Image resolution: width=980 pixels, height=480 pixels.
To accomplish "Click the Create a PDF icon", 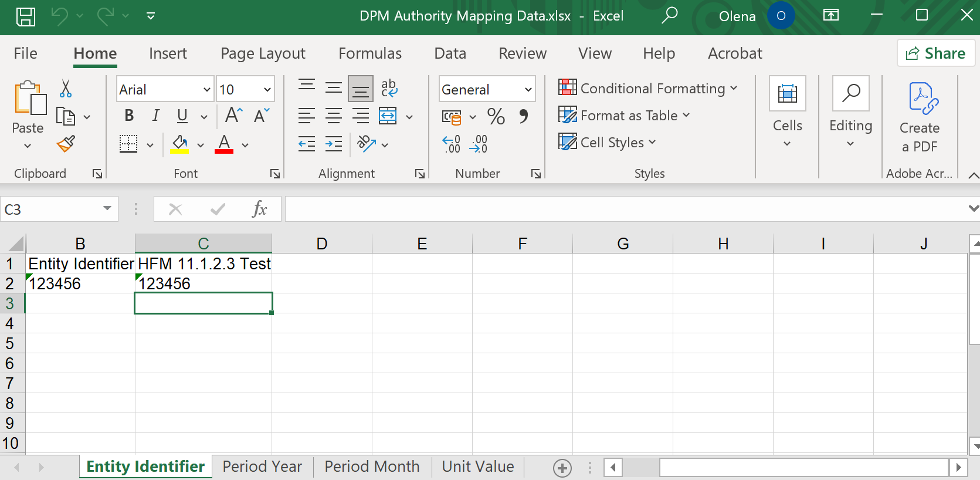I will click(x=923, y=98).
